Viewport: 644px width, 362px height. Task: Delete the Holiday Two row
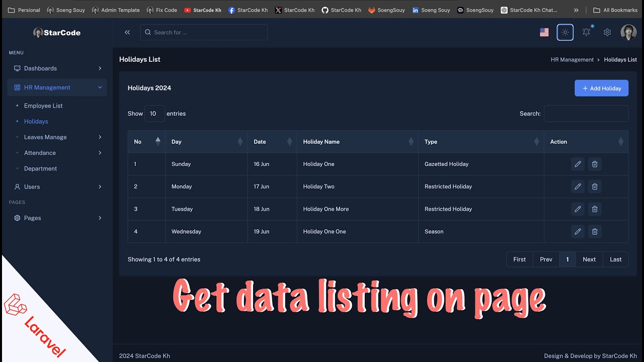click(595, 187)
